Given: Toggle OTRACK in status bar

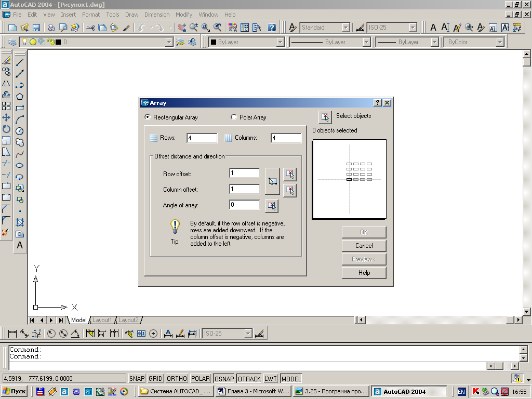Looking at the screenshot, I should (x=249, y=379).
